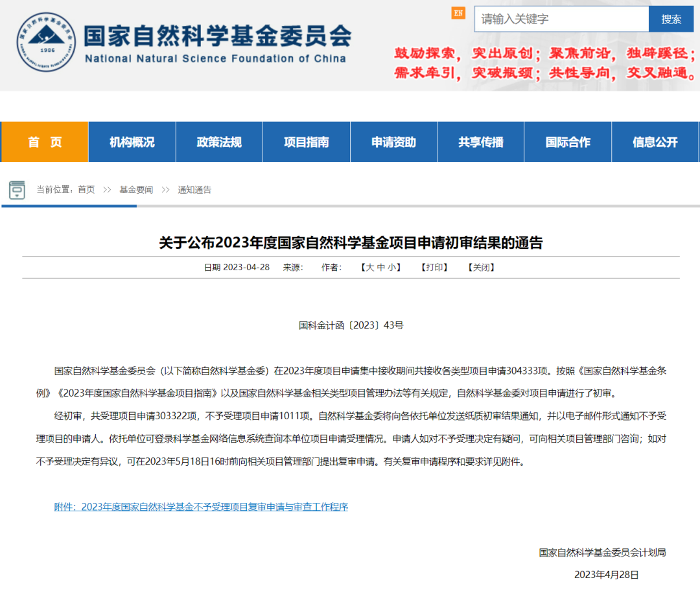Select the 信息公开 navigation item
The image size is (700, 591).
655,142
